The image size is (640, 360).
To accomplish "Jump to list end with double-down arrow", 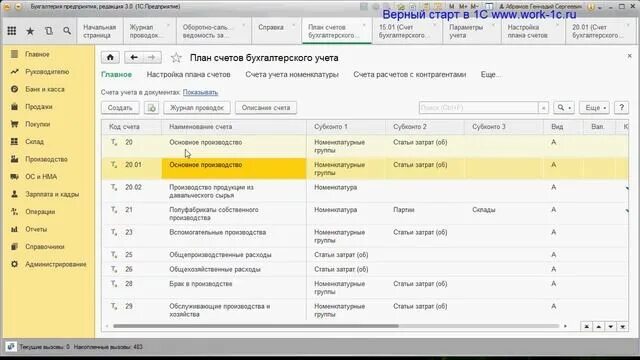I will [x=622, y=327].
